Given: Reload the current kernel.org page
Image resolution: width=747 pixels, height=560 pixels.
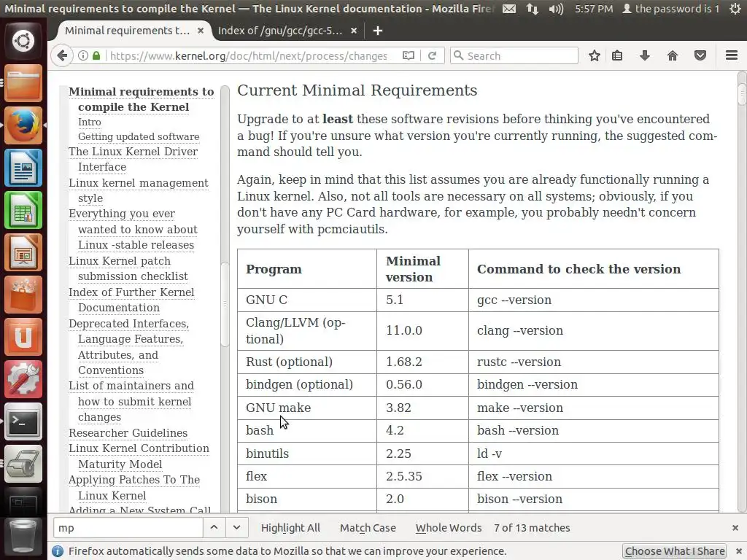Looking at the screenshot, I should click(x=432, y=55).
